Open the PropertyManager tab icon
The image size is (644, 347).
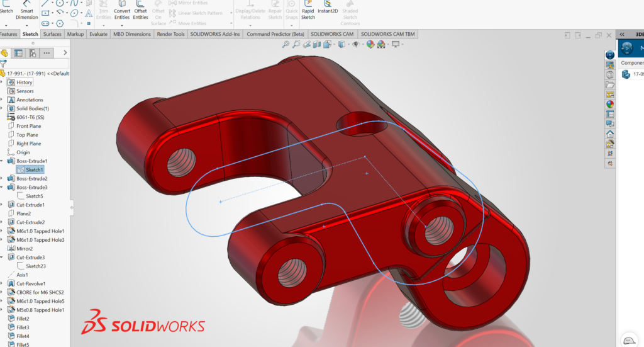coord(18,53)
